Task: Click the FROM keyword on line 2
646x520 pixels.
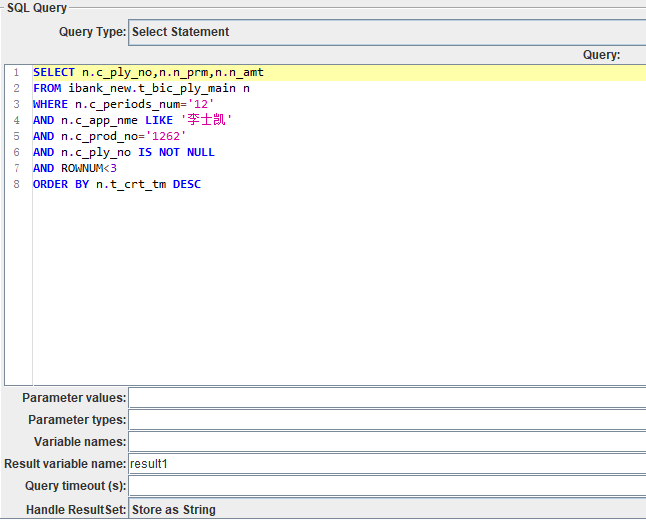Action: (x=47, y=89)
